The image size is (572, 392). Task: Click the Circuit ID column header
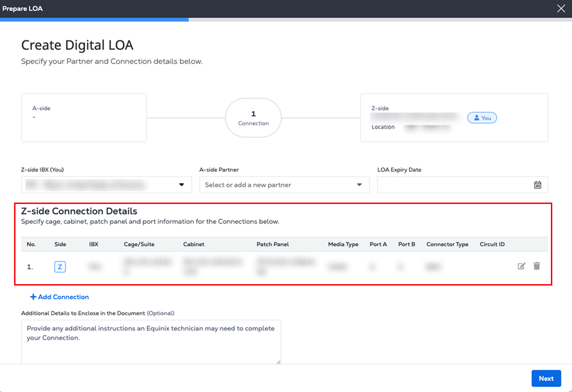tap(492, 244)
